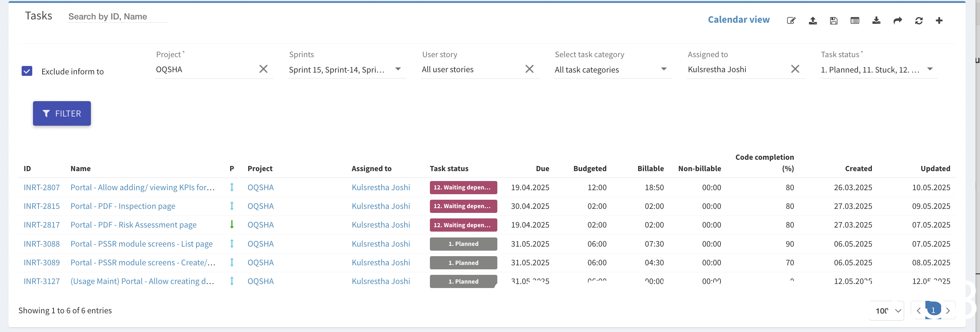Click the save floppy disk icon
This screenshot has height=332, width=980.
(833, 21)
